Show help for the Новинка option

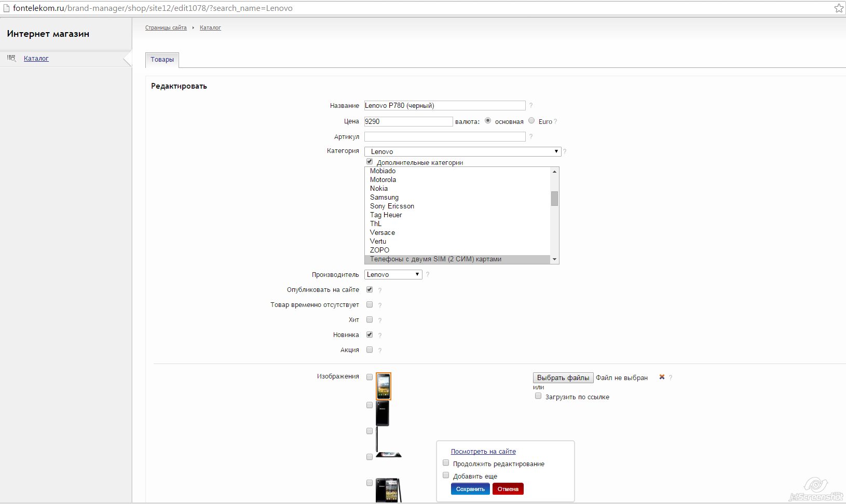click(380, 335)
